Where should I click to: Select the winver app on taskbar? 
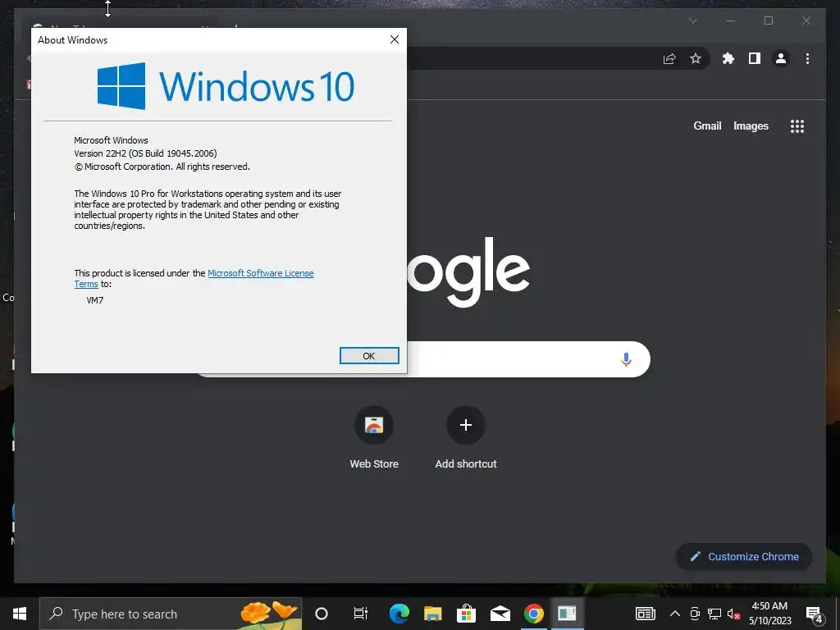point(567,614)
